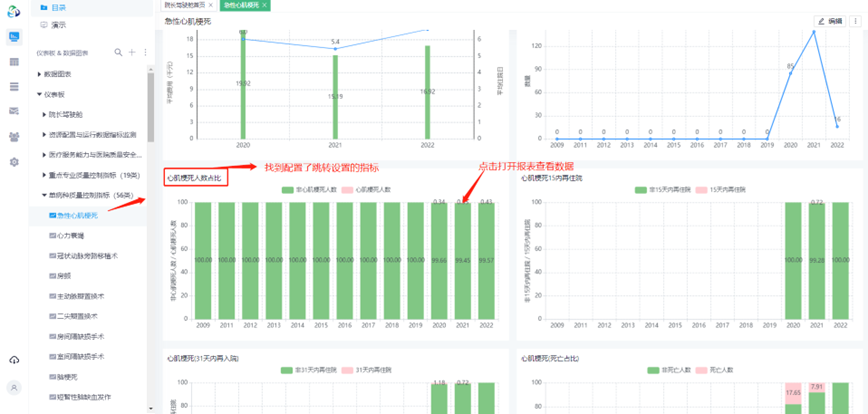Click the 2022 bar in 心肌梗死人数占比 chart

487,261
